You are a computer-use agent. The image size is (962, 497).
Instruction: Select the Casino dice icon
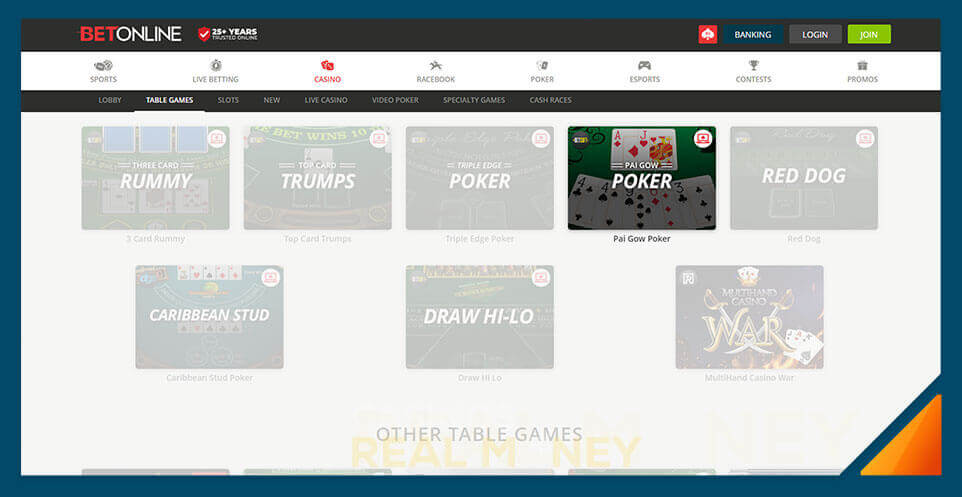click(x=327, y=65)
